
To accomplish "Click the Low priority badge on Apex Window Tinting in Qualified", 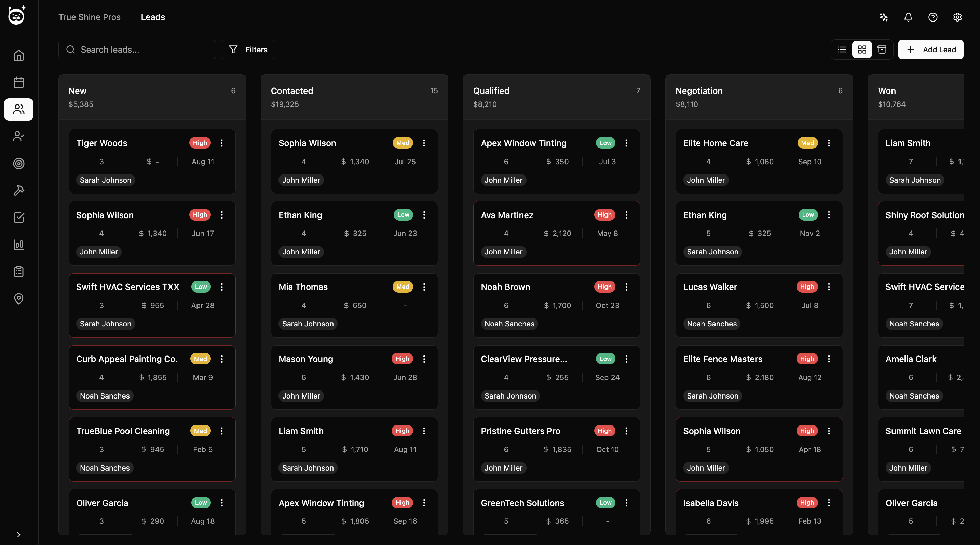I will (x=605, y=143).
